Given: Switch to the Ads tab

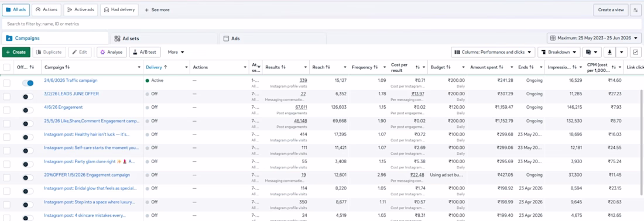Looking at the screenshot, I should pyautogui.click(x=273, y=39).
